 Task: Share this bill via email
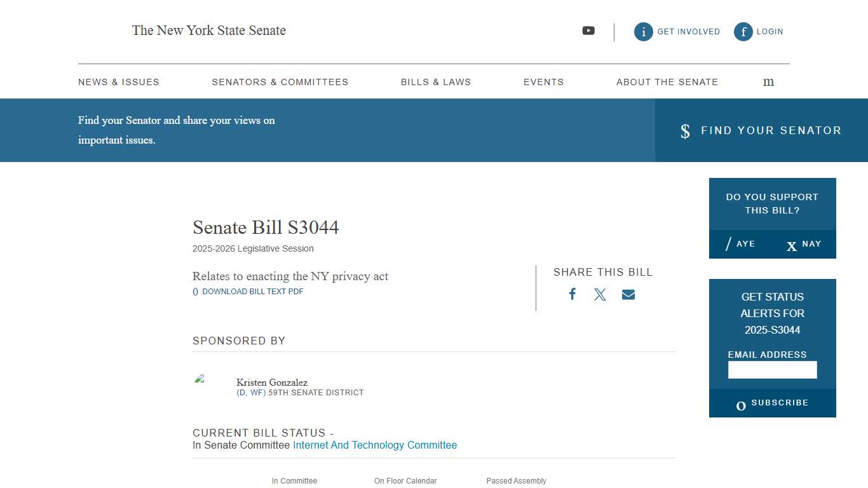[x=628, y=294]
